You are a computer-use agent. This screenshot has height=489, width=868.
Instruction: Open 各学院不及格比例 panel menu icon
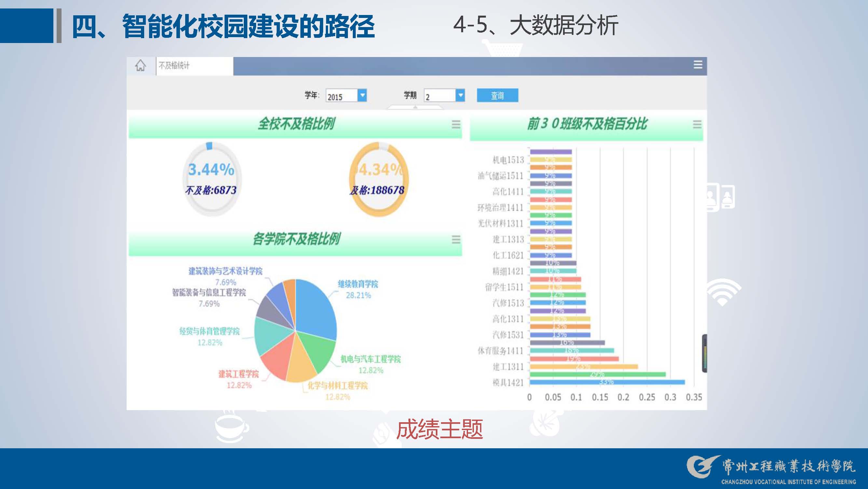[x=456, y=239]
